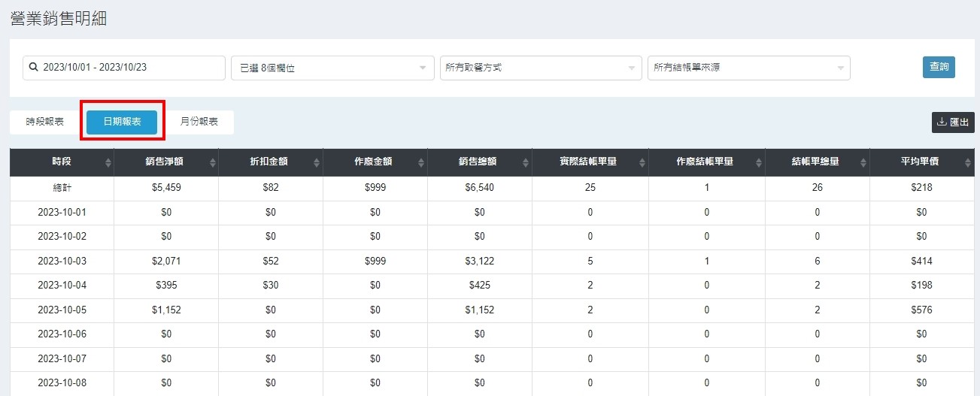
Task: Sort by 平均單價 using sort icon
Action: click(966, 162)
